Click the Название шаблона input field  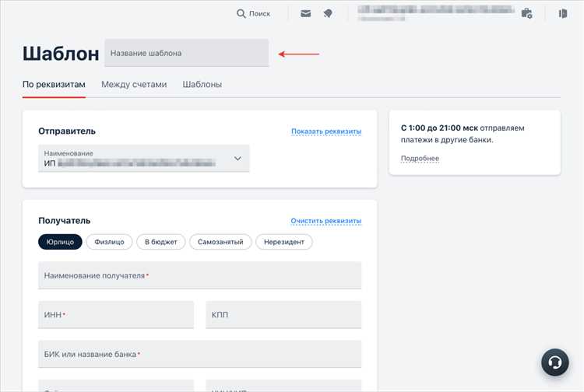(x=187, y=53)
